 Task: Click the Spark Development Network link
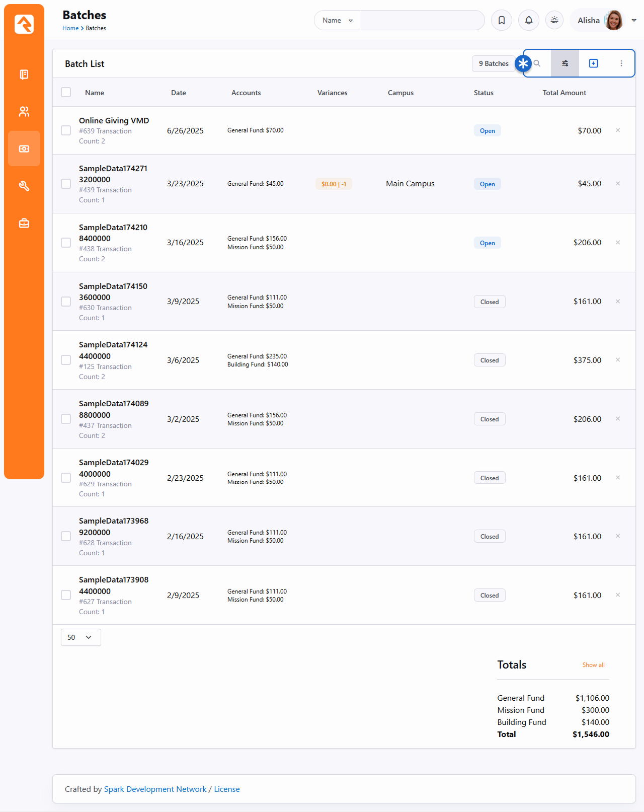[155, 789]
